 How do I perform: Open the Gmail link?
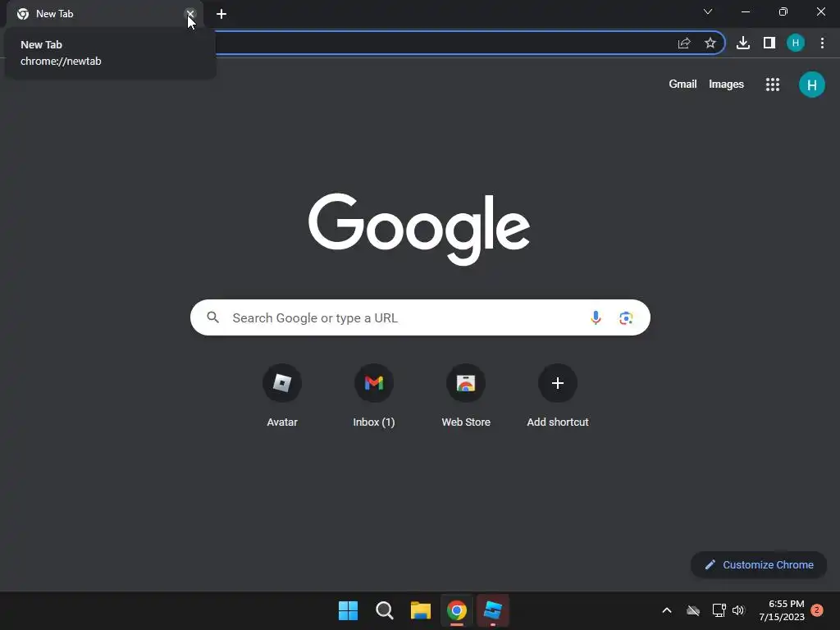click(x=682, y=84)
